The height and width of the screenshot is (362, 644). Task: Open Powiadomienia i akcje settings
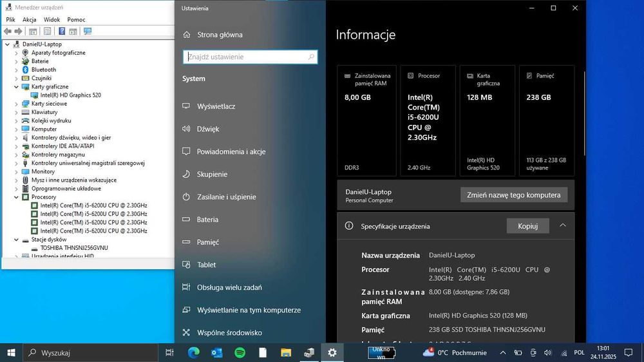(x=231, y=151)
